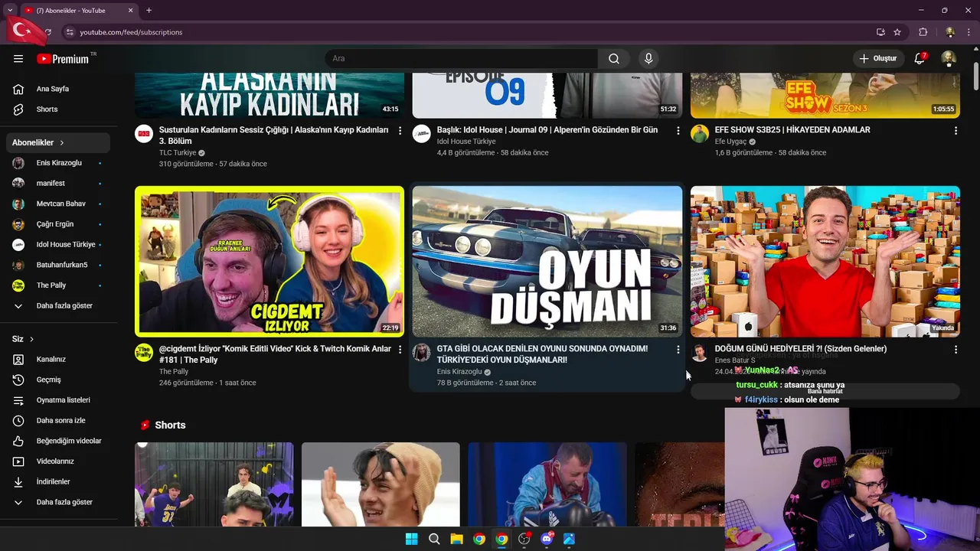Open options menu for Alaska'nın Kayıp Kadınları video
The height and width of the screenshot is (551, 980).
(400, 131)
